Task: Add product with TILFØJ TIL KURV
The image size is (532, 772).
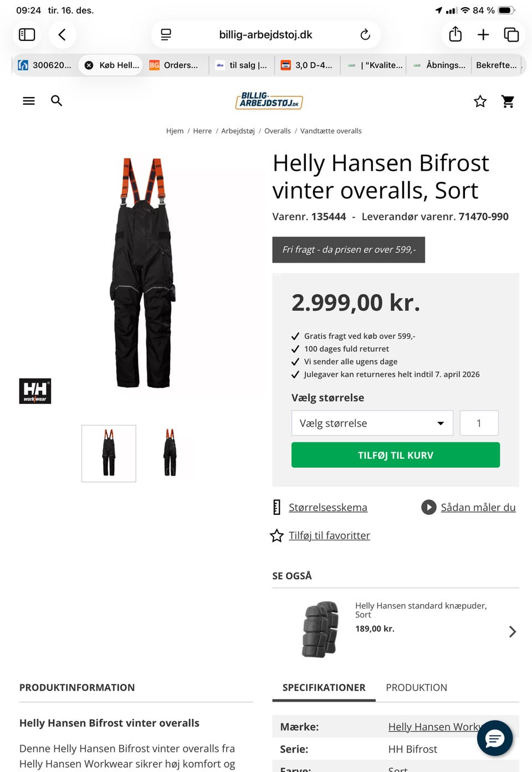Action: pyautogui.click(x=396, y=455)
